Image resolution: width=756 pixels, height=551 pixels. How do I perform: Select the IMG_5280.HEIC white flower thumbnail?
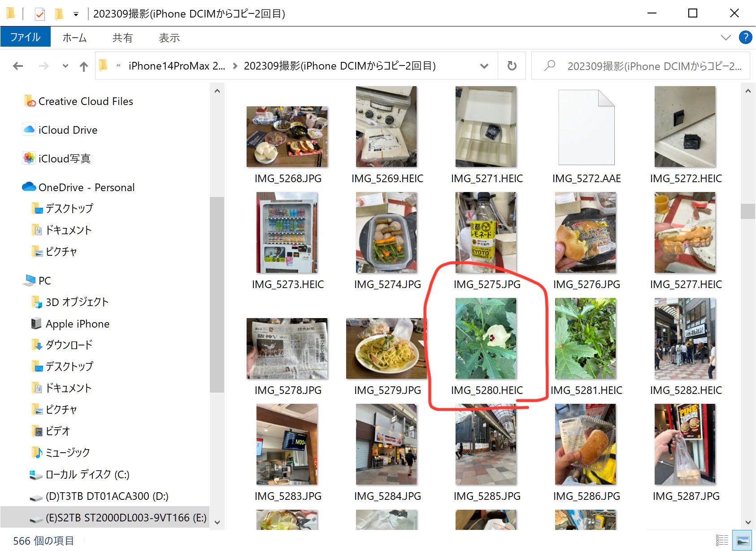[x=486, y=338]
